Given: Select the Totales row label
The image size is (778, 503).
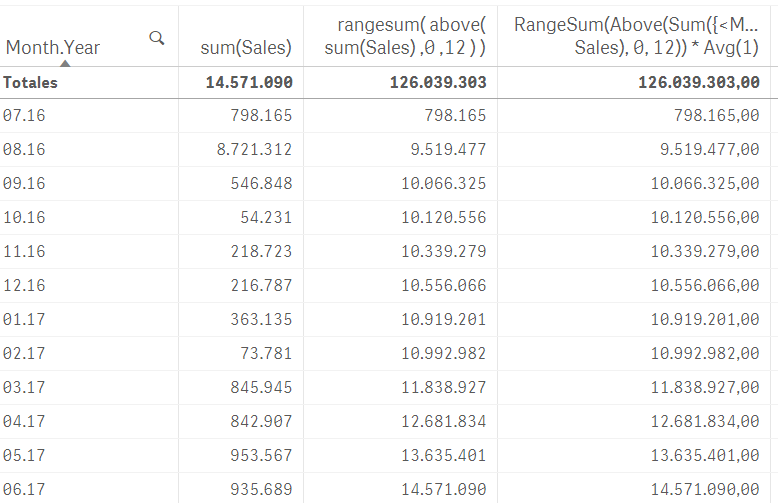Looking at the screenshot, I should click(31, 83).
